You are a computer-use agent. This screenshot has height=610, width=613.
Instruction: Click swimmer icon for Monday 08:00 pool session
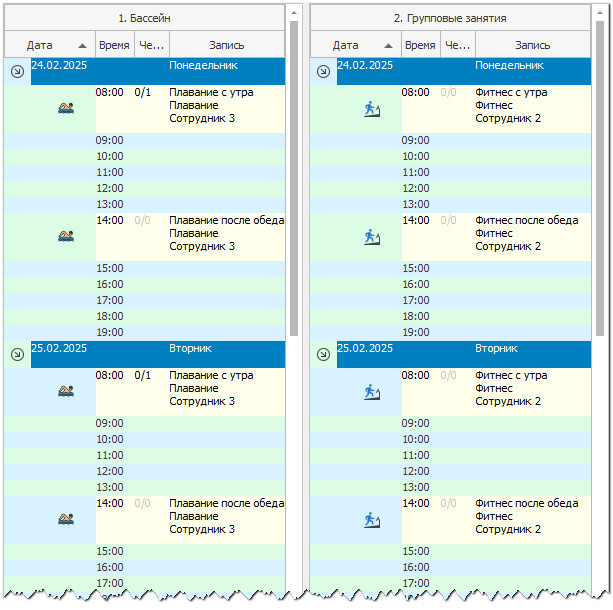pos(66,109)
